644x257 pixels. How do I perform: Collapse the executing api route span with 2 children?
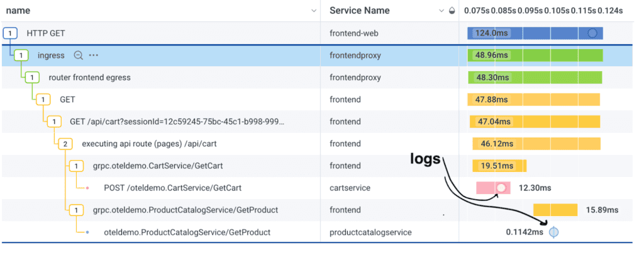point(65,144)
